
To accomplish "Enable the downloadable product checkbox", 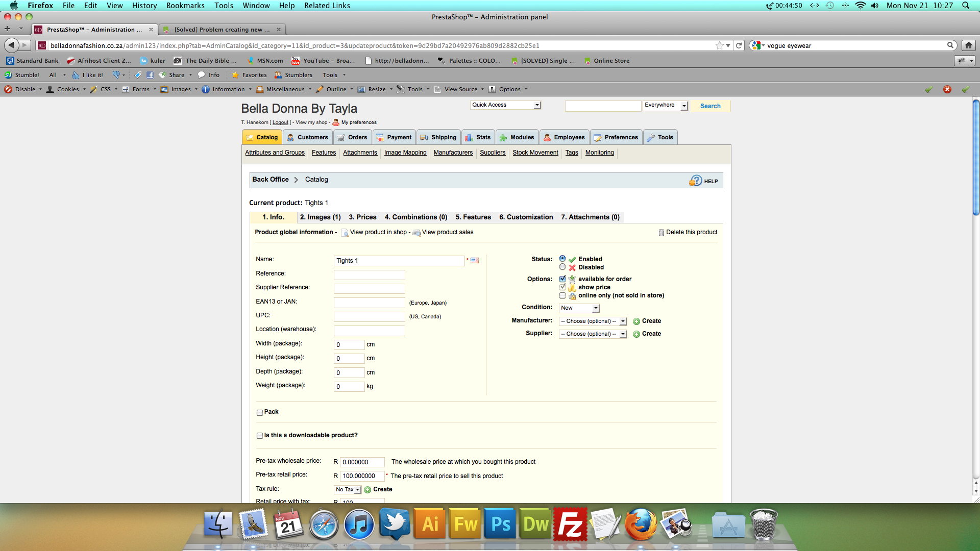I will pos(260,436).
